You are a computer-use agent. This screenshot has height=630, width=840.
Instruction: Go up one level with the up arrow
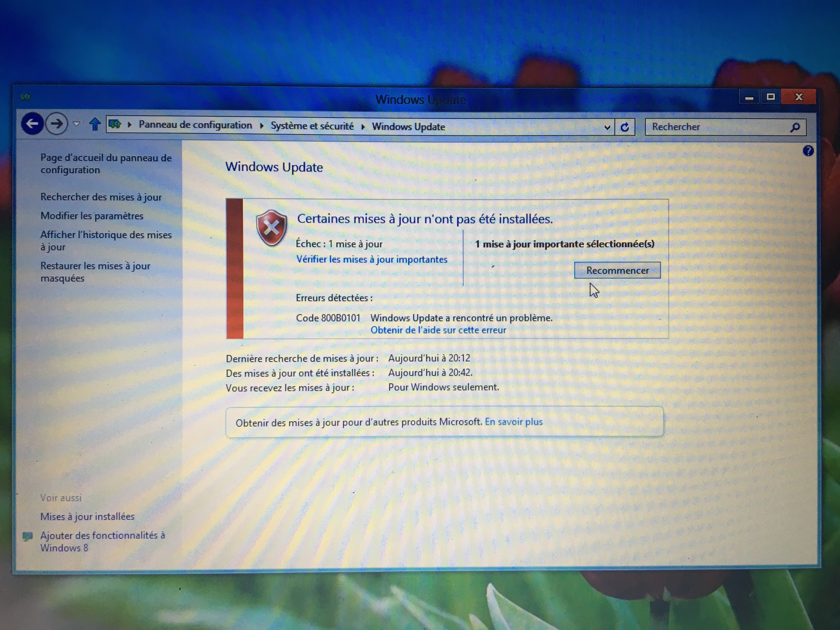(95, 124)
